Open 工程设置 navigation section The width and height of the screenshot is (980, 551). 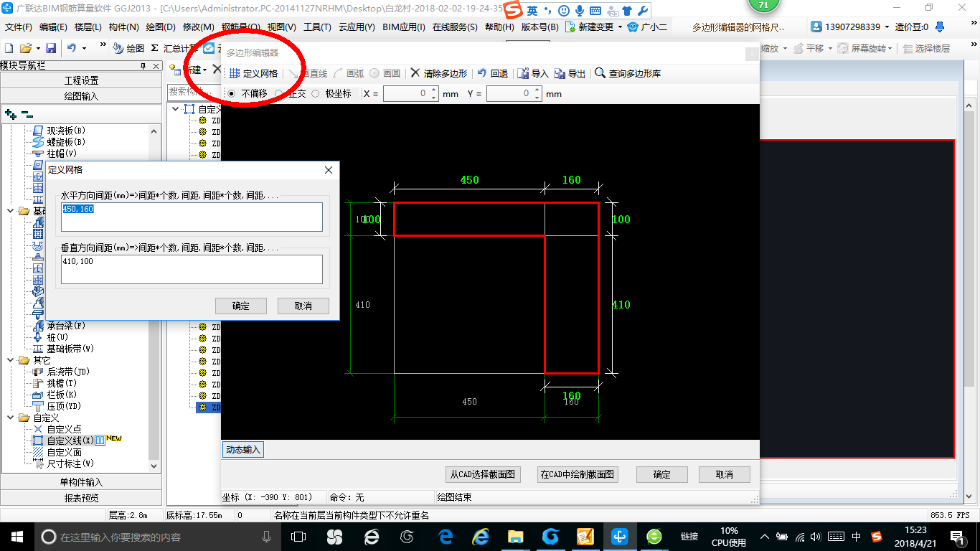[82, 80]
